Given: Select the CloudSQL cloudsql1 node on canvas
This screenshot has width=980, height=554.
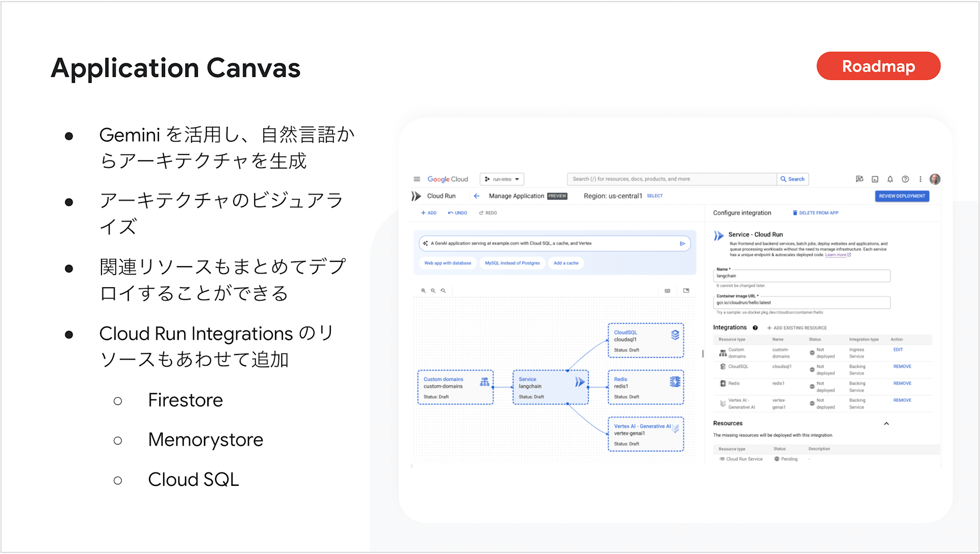Looking at the screenshot, I should tap(646, 341).
